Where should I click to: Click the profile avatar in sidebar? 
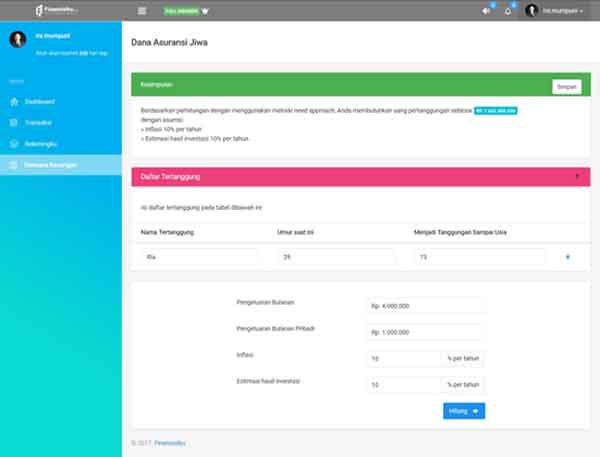pyautogui.click(x=17, y=40)
